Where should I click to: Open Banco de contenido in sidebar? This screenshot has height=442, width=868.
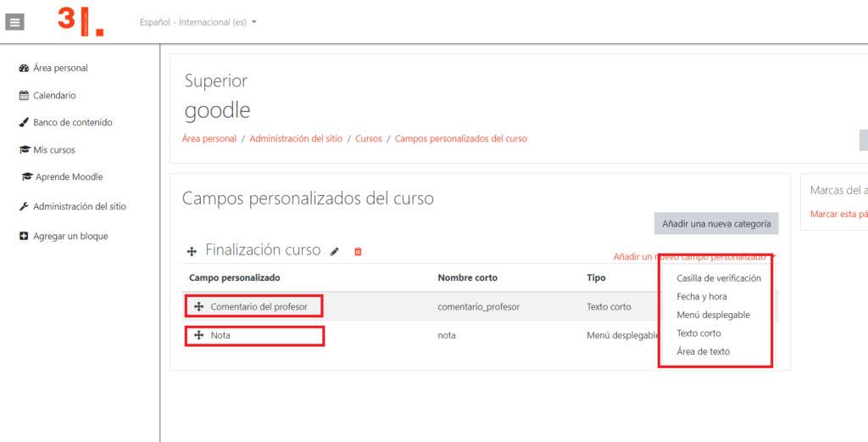(x=72, y=122)
